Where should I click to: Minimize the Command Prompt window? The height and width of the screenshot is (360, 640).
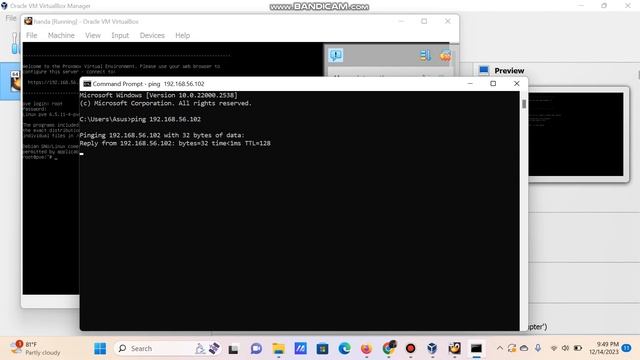click(x=470, y=83)
